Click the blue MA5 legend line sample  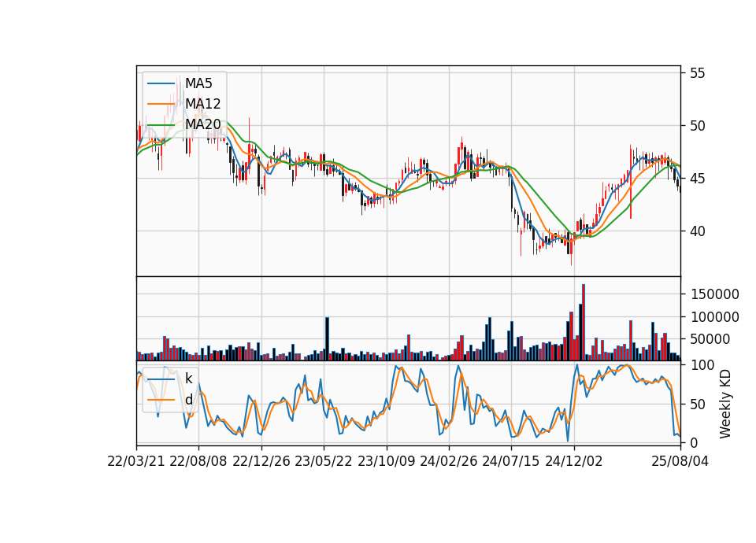pos(161,83)
